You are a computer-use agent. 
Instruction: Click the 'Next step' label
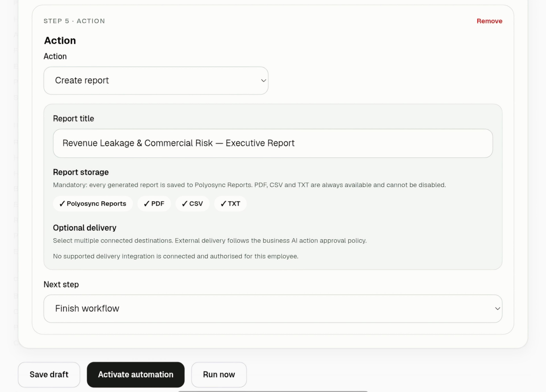[61, 285]
